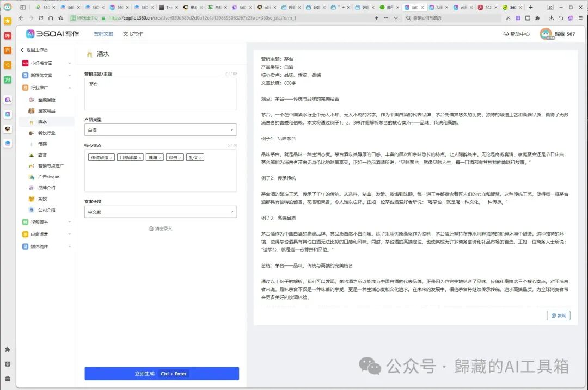Image resolution: width=588 pixels, height=390 pixels.
Task: Click the scissors screenshot icon in toolbar
Action: tap(508, 18)
